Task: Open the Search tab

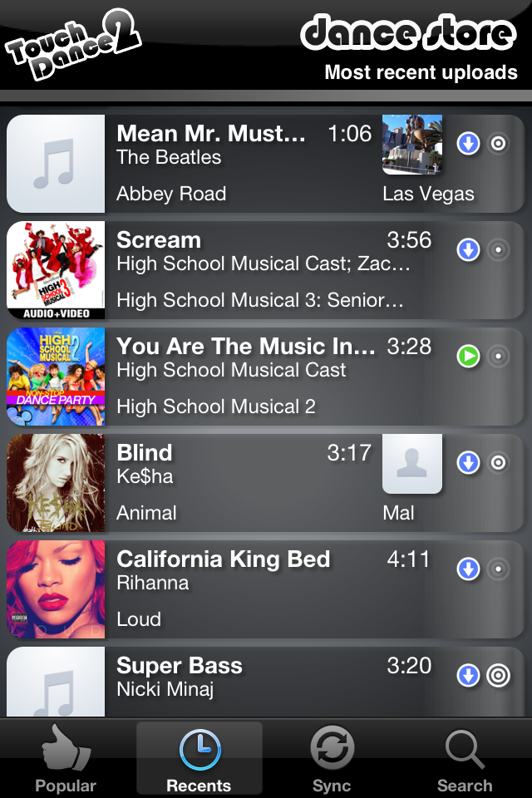Action: point(465,758)
